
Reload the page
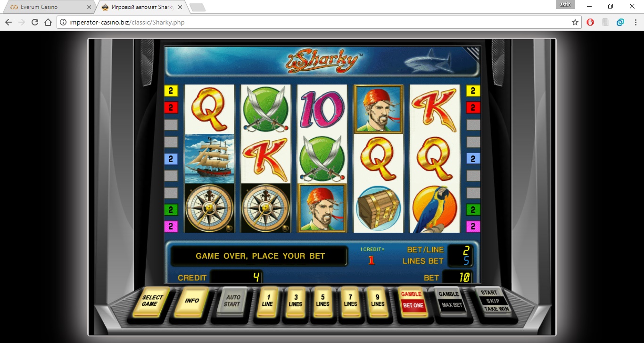point(35,22)
